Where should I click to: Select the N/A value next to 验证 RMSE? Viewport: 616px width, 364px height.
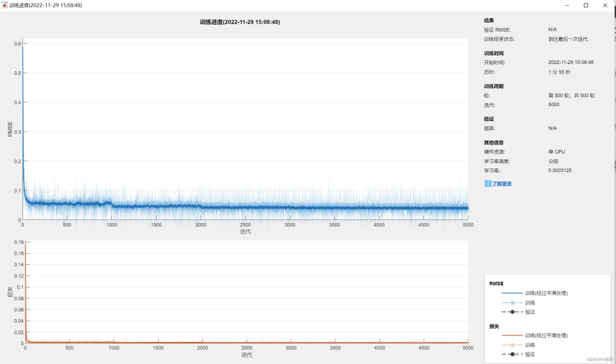[x=553, y=30]
